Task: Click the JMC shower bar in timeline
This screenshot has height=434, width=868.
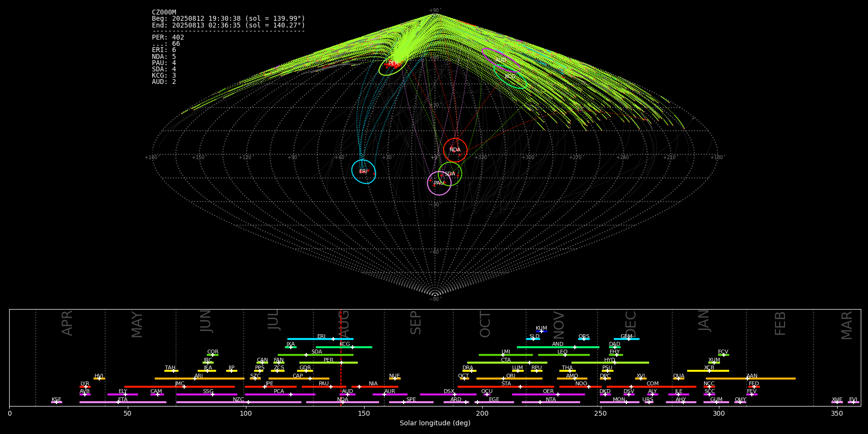Action: tap(180, 387)
